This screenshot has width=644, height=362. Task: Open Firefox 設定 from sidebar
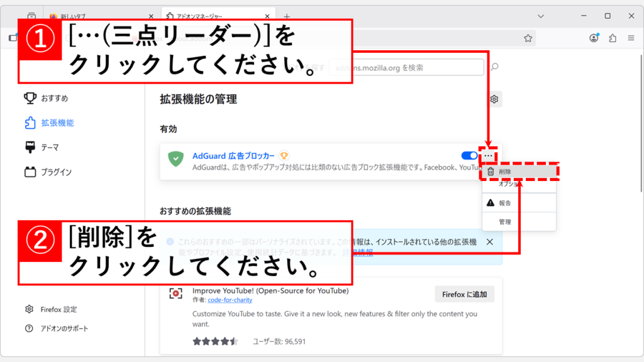(x=51, y=309)
